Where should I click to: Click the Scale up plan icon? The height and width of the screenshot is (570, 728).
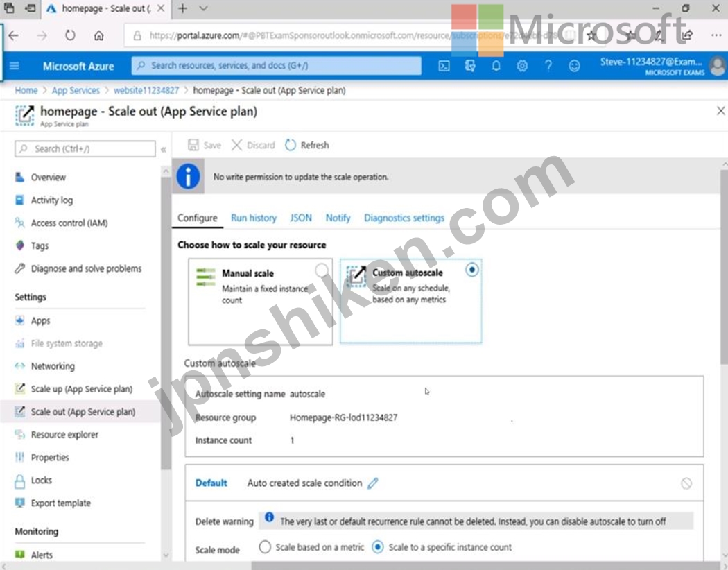coord(19,388)
